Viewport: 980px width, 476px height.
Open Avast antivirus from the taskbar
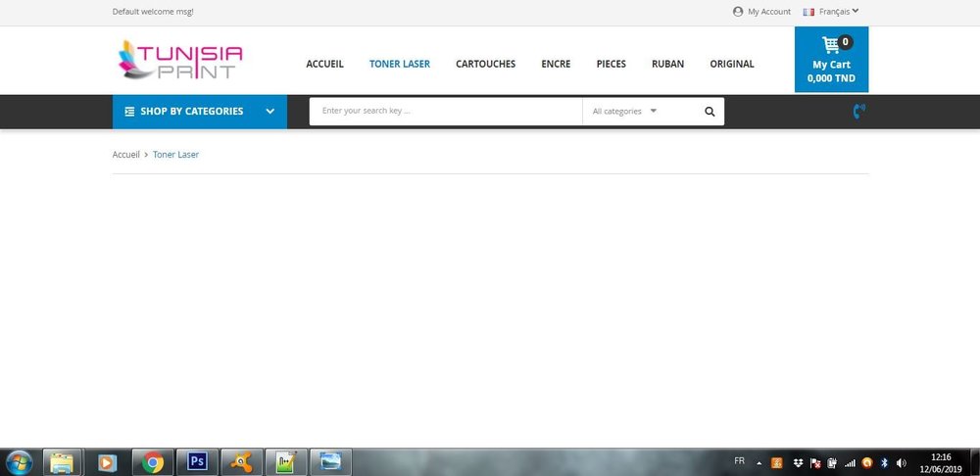pos(241,462)
